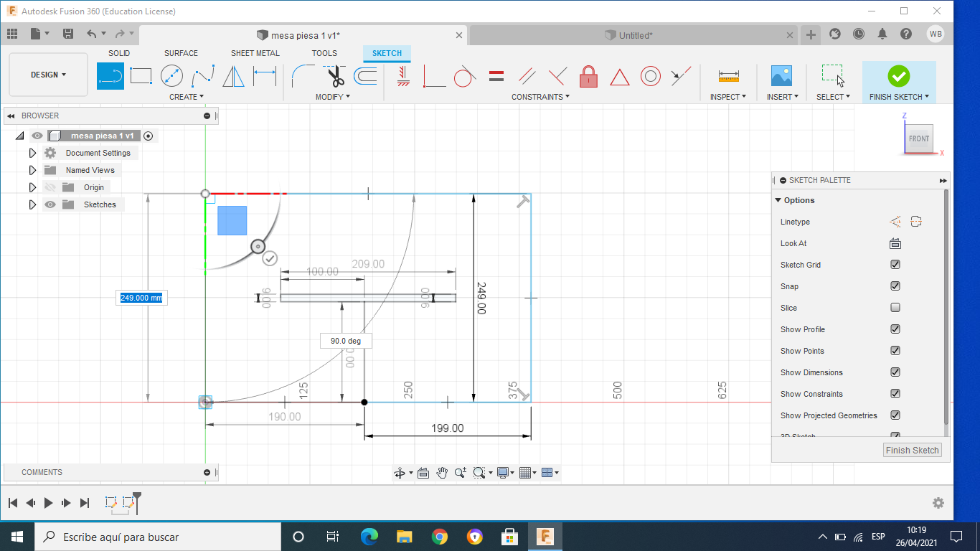Enable the Slice checkbox

click(895, 308)
